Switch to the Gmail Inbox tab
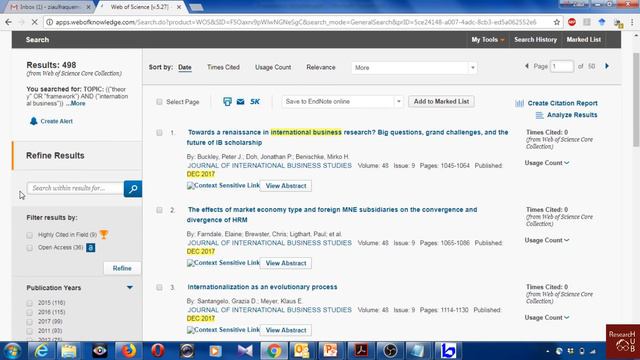Screen dimensions: 640x360 pyautogui.click(x=51, y=7)
